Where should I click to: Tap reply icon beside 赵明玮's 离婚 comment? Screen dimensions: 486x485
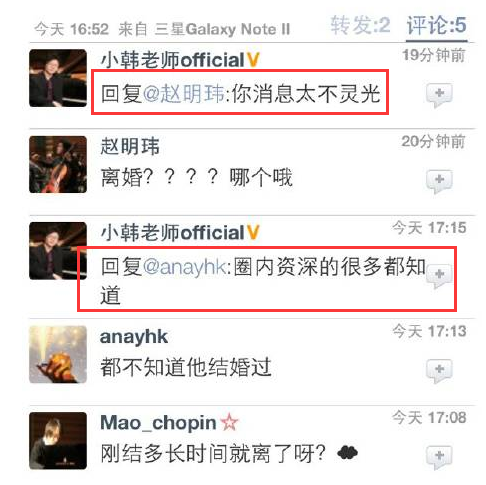[x=439, y=181]
